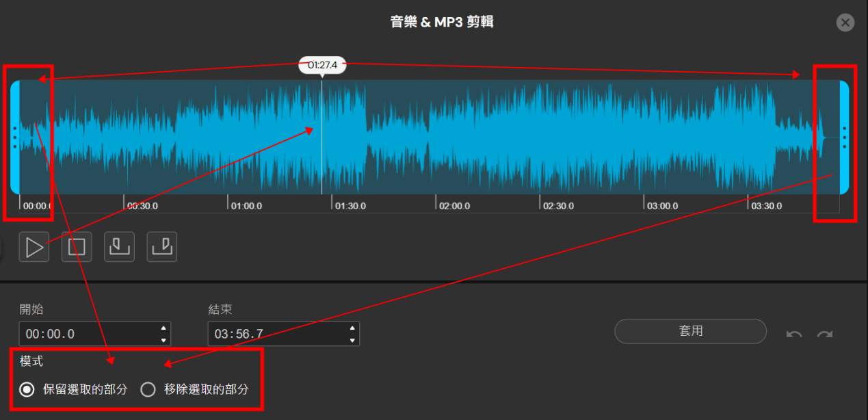Click the 03:30.0 mark on the timeline ruler
Screen dimensions: 868x420
[767, 205]
